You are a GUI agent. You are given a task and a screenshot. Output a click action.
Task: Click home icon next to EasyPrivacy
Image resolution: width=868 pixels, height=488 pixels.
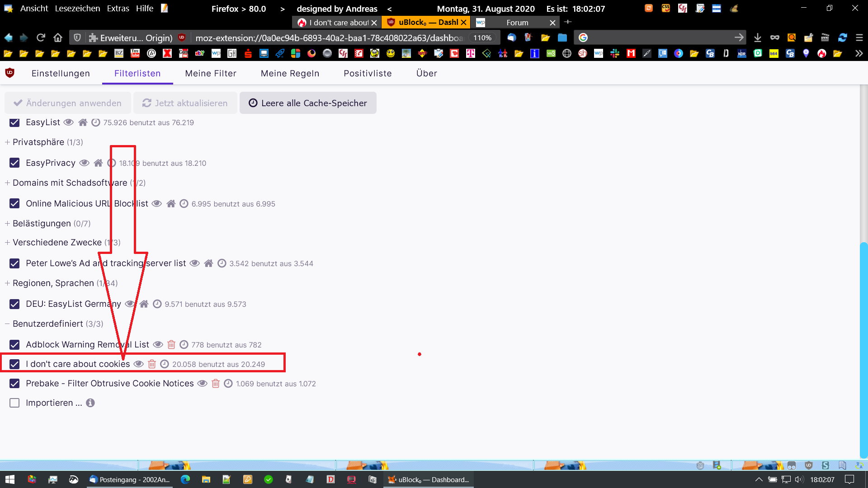[x=98, y=163]
